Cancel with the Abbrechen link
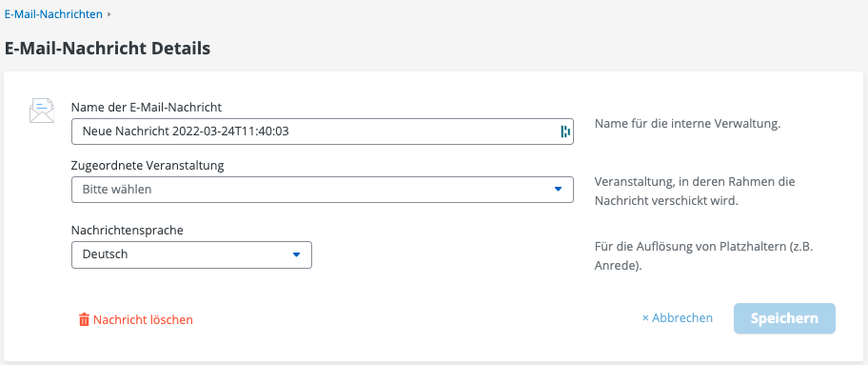The width and height of the screenshot is (868, 365). point(677,318)
